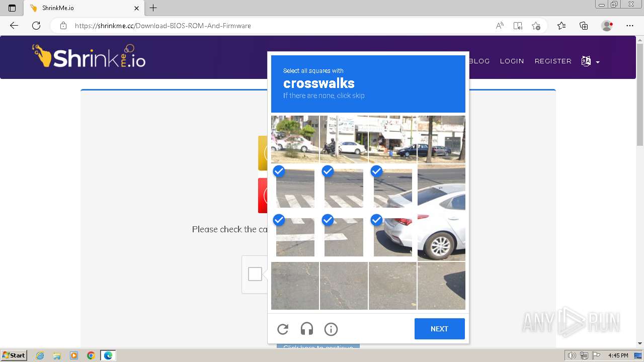The width and height of the screenshot is (644, 362).
Task: Open the Windows Start menu
Action: pyautogui.click(x=14, y=355)
